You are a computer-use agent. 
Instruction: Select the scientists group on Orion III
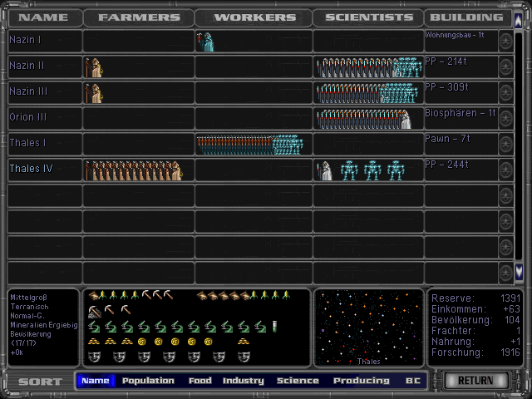click(363, 119)
